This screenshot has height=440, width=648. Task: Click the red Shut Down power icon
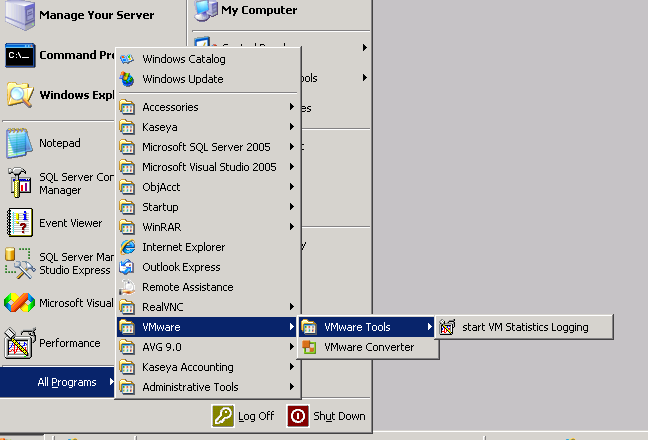pos(298,416)
